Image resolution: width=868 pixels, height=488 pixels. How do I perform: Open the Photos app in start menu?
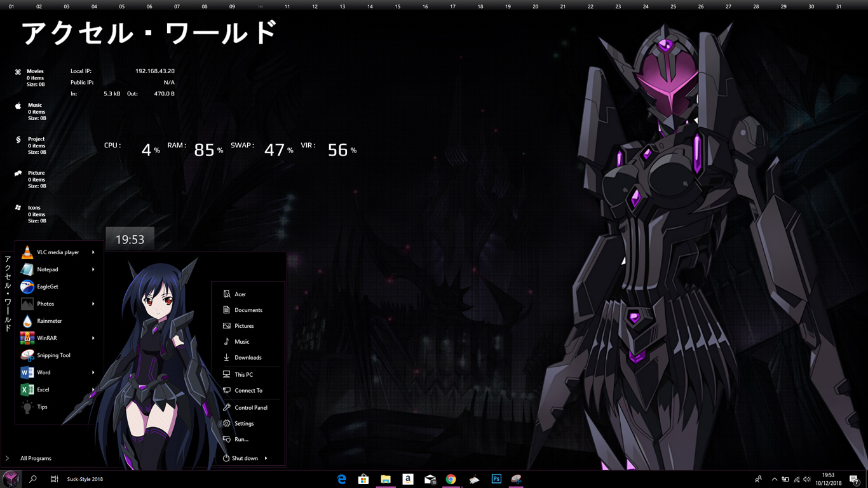pos(58,304)
